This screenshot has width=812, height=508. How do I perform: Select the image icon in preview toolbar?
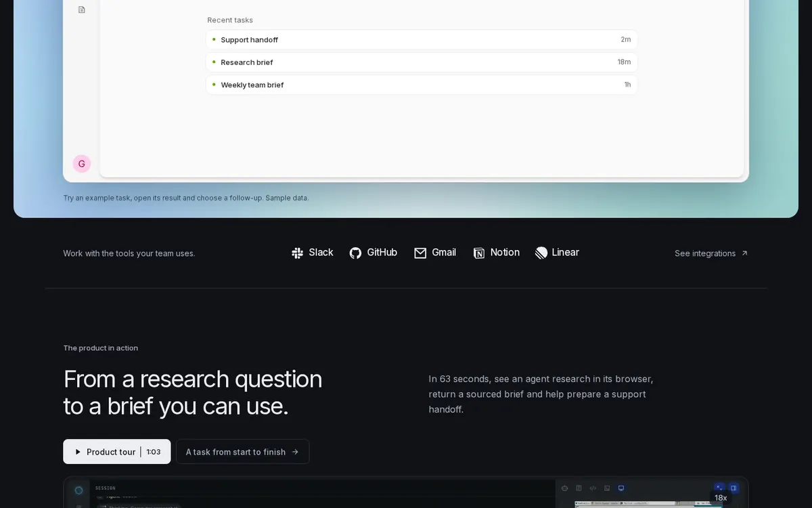tap(607, 488)
